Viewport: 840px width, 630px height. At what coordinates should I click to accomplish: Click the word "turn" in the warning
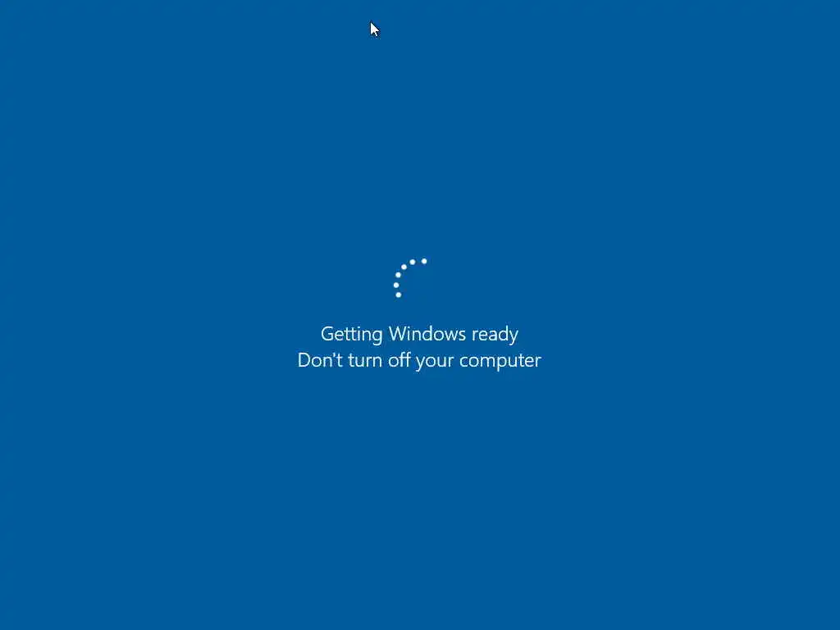(x=365, y=360)
